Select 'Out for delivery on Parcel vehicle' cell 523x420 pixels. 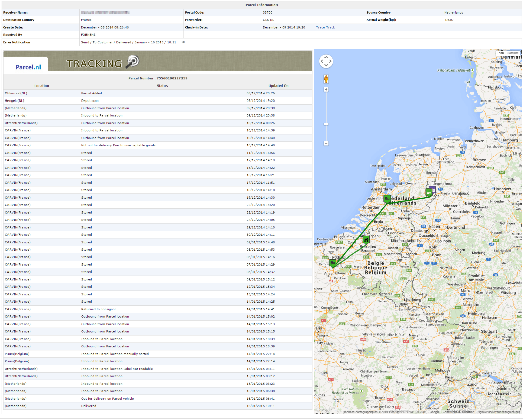tap(162, 399)
